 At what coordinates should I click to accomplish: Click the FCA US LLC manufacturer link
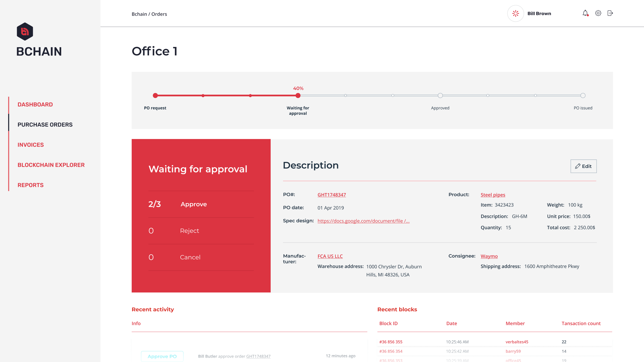click(x=330, y=256)
